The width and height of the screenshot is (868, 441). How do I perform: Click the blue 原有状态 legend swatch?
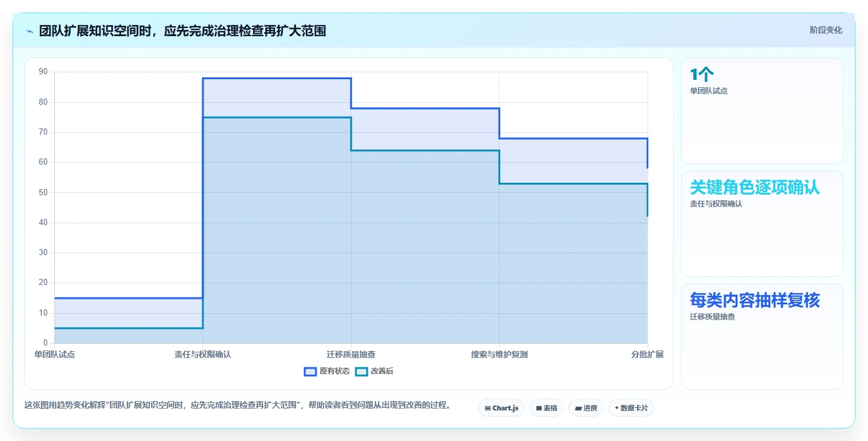point(310,371)
